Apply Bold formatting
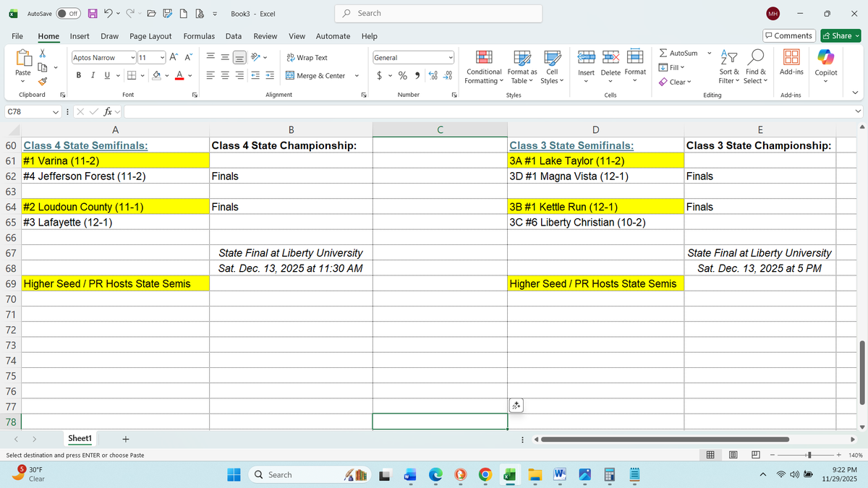Image resolution: width=868 pixels, height=488 pixels. pyautogui.click(x=79, y=75)
